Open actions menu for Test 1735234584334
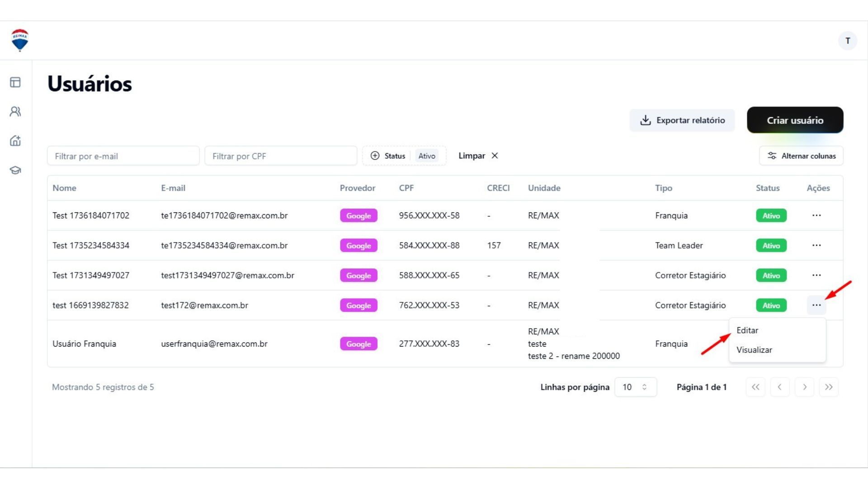The height and width of the screenshot is (488, 868). point(816,245)
